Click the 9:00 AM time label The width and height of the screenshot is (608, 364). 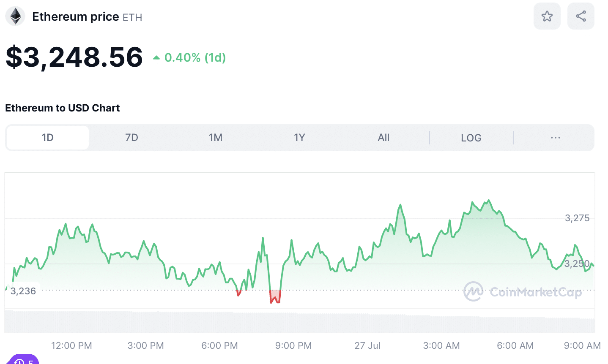coord(582,345)
